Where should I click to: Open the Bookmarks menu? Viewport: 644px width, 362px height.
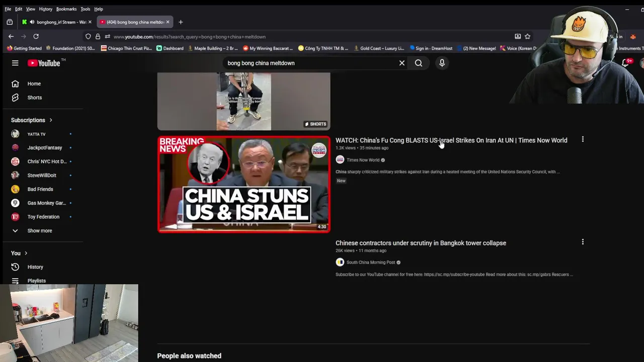coord(66,9)
